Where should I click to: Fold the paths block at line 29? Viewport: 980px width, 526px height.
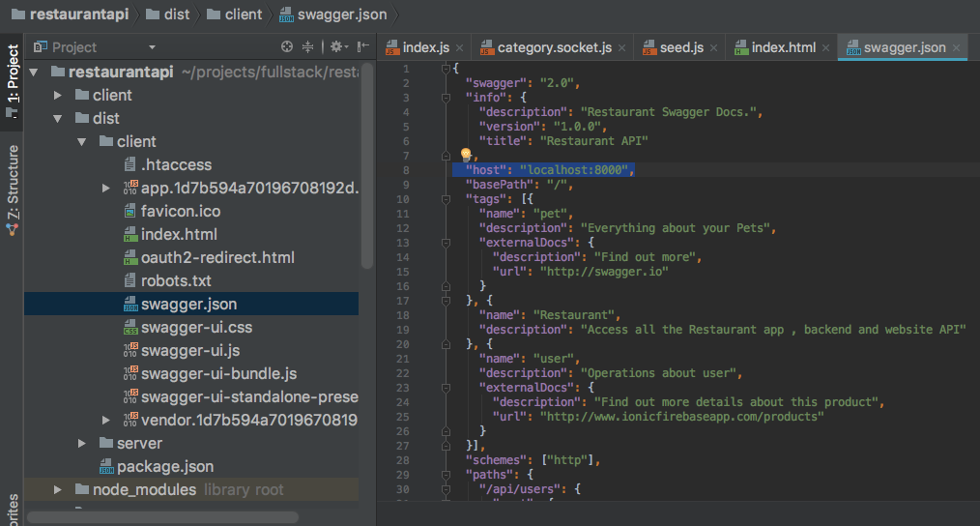click(446, 475)
